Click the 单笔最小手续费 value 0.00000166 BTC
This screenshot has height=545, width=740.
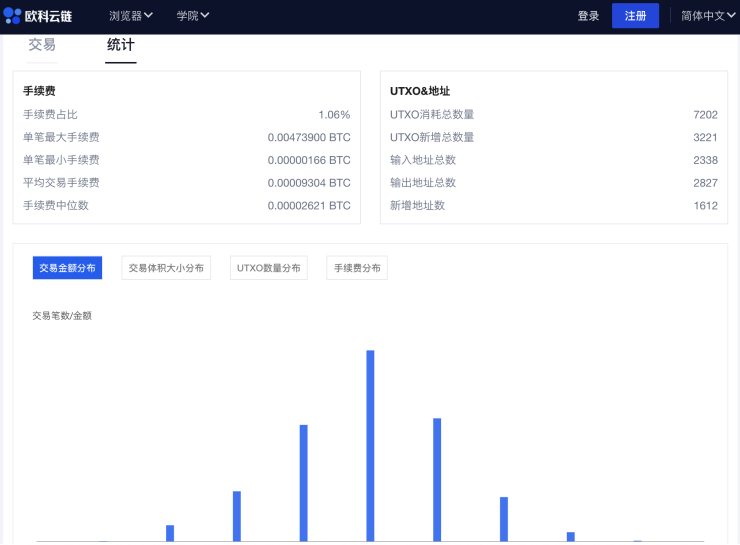pyautogui.click(x=309, y=160)
